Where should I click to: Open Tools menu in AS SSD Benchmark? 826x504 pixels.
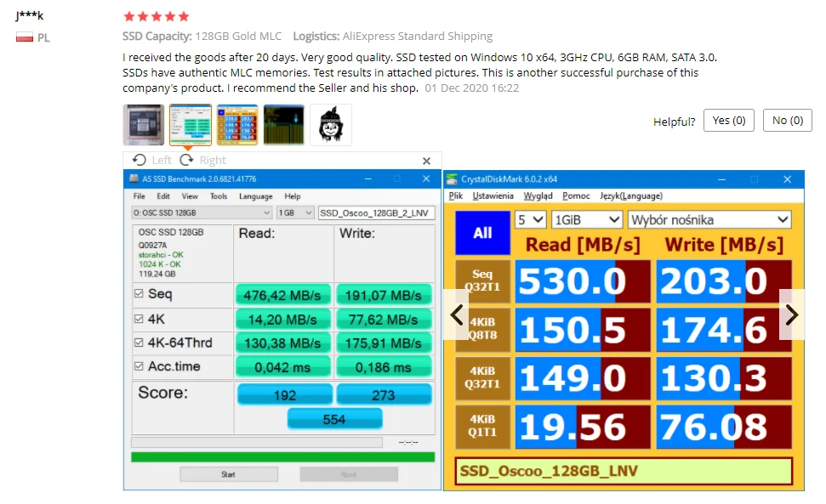pos(219,196)
